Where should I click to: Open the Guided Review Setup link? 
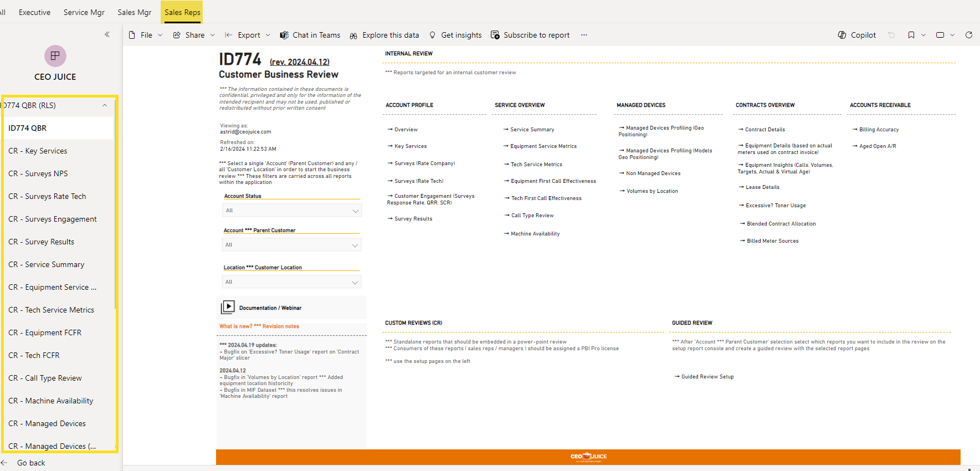pos(704,377)
